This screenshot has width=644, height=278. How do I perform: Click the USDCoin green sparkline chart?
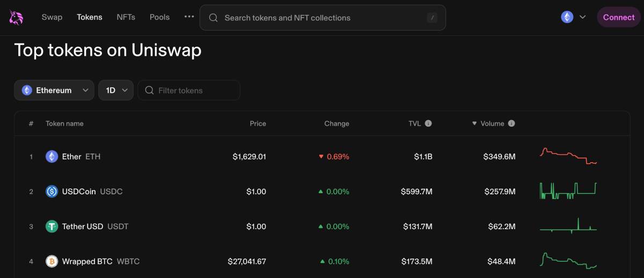coord(568,191)
